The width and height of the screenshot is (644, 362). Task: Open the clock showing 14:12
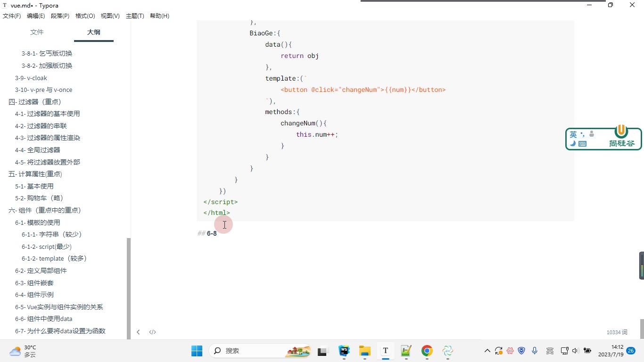[x=611, y=351]
